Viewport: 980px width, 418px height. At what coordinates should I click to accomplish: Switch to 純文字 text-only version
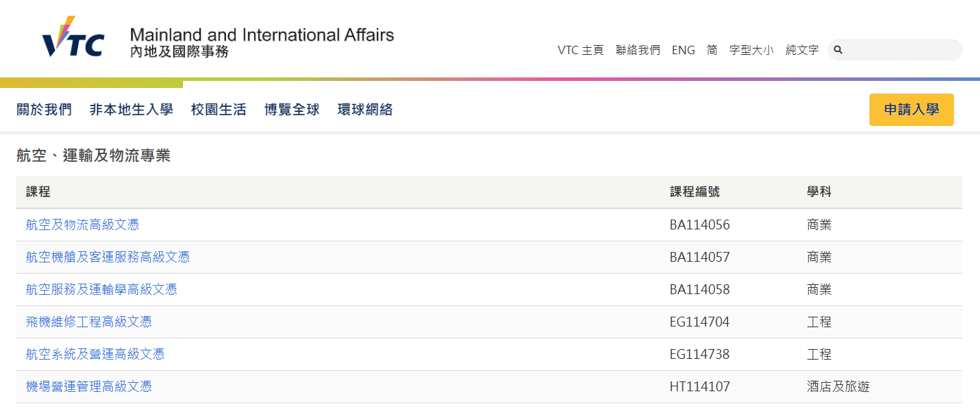(802, 50)
